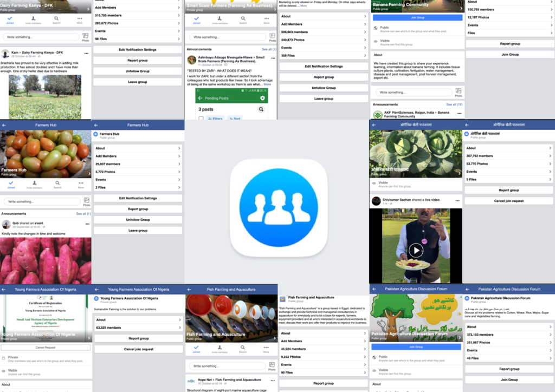This screenshot has width=555, height=392.
Task: Play Shivkumar Sachan's live video
Action: click(416, 251)
